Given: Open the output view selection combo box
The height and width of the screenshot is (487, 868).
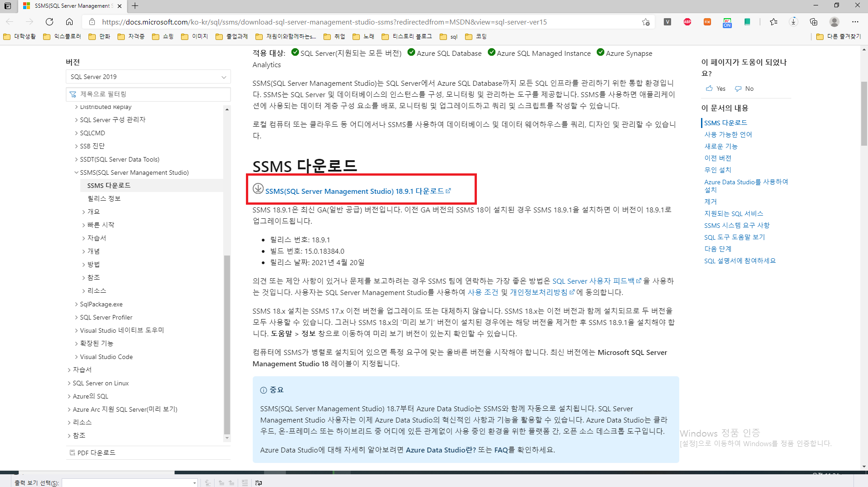Looking at the screenshot, I should tap(130, 483).
